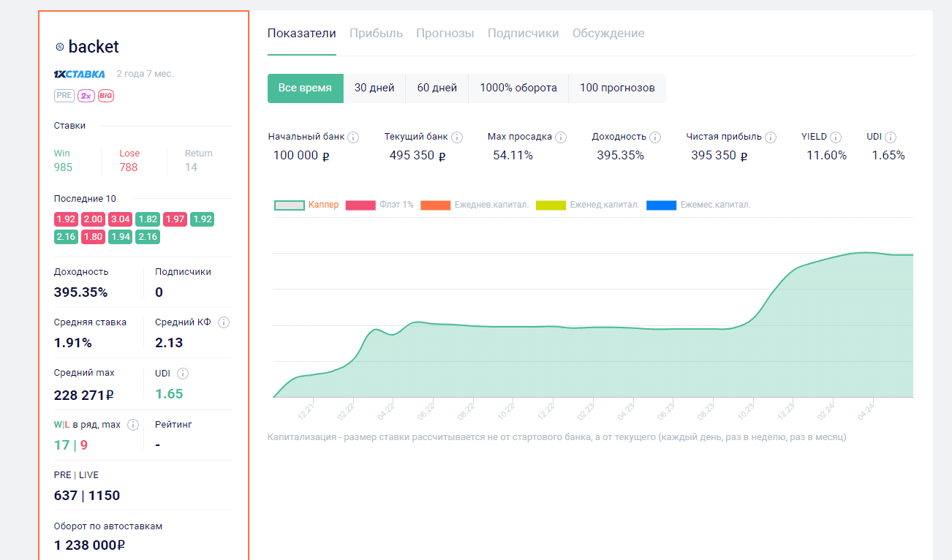Click info icon next to W|L в ряд
Image resolution: width=952 pixels, height=560 pixels.
pos(133,425)
